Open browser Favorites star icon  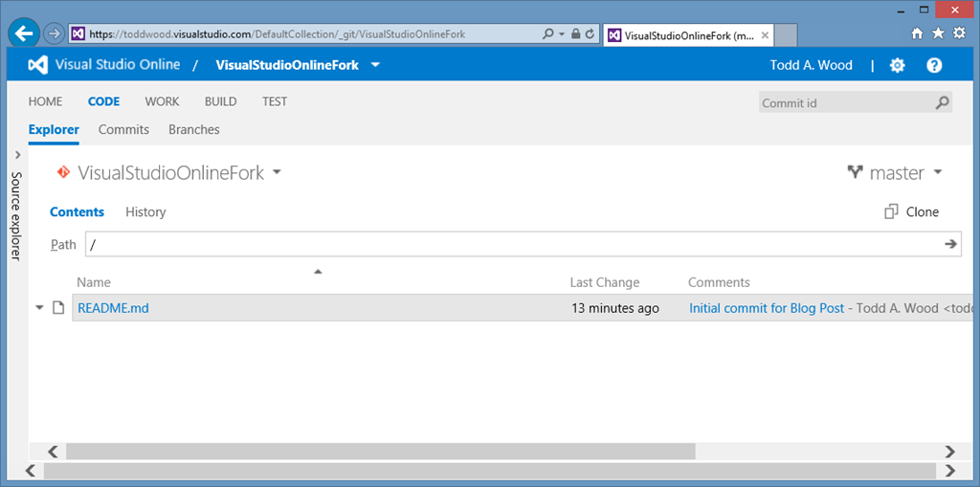click(938, 33)
